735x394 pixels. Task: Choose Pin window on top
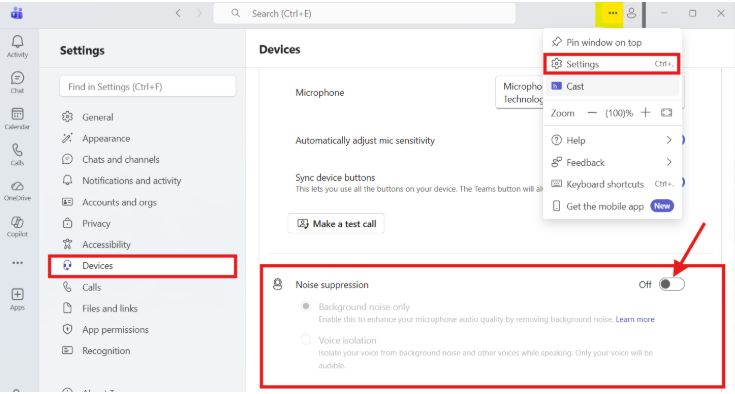click(612, 42)
